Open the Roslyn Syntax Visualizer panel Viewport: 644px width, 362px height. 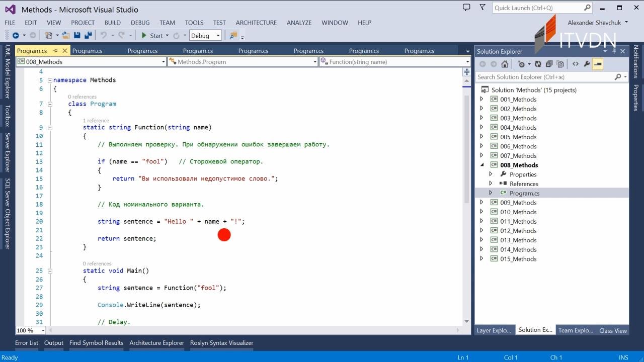[x=221, y=343]
